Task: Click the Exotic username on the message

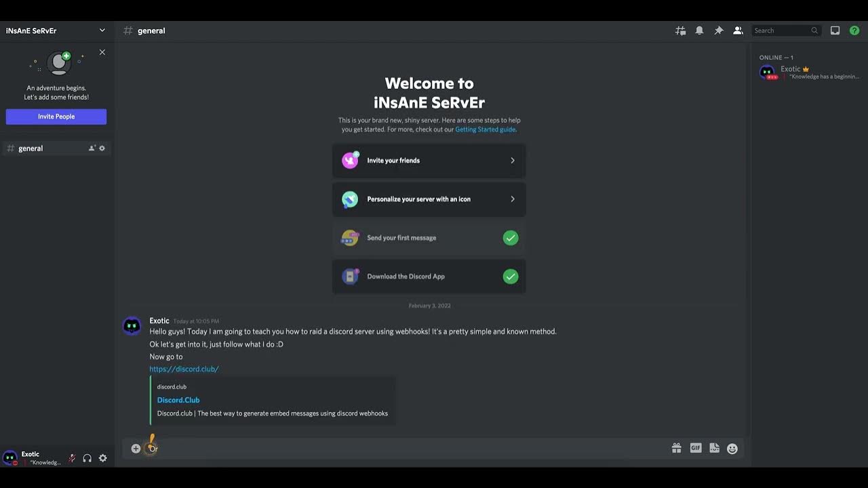Action: pos(159,321)
